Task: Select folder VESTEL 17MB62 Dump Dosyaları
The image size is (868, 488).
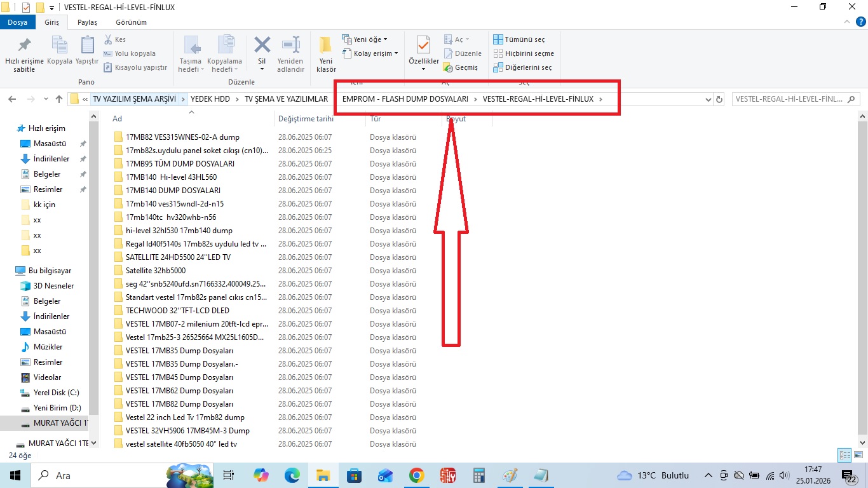Action: (179, 391)
